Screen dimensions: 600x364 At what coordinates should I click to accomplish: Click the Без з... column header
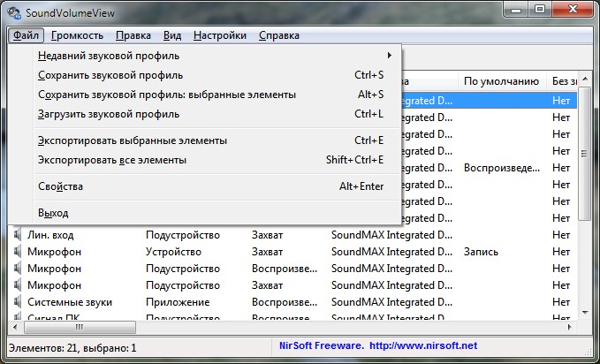tap(563, 81)
